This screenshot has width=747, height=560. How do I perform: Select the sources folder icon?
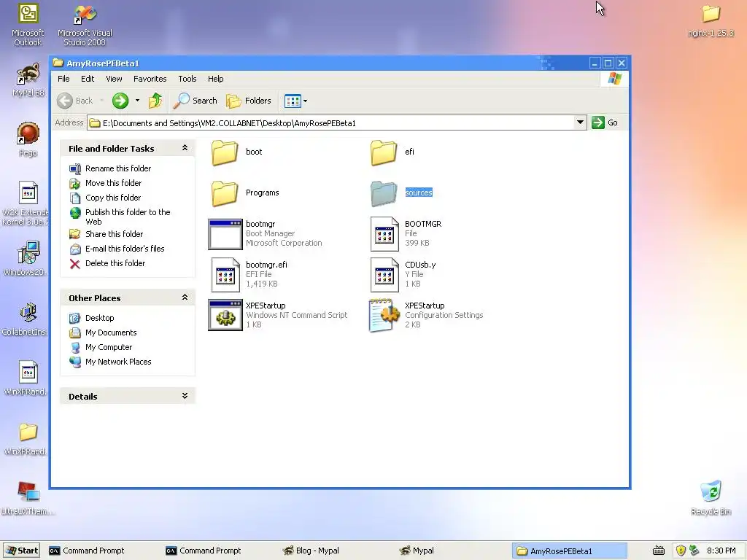coord(384,193)
